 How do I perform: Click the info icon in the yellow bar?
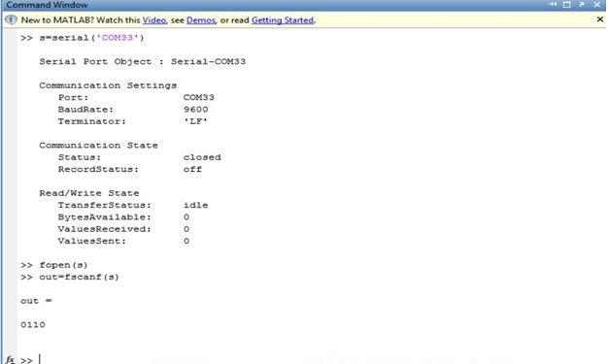point(11,19)
